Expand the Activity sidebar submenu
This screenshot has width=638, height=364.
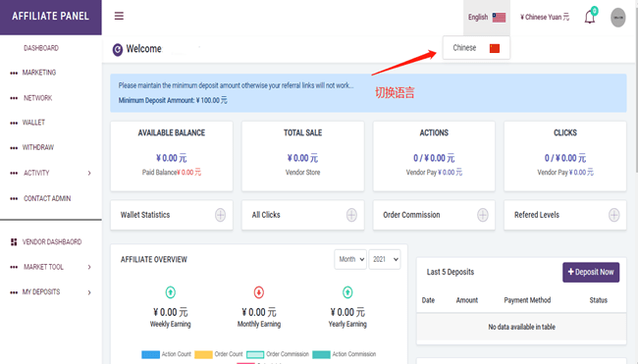(51, 173)
